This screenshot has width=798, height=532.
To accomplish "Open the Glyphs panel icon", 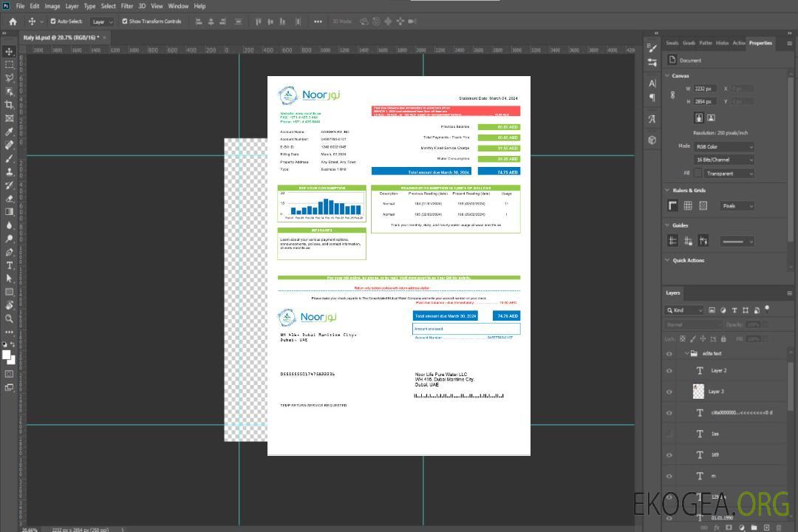I will (652, 119).
